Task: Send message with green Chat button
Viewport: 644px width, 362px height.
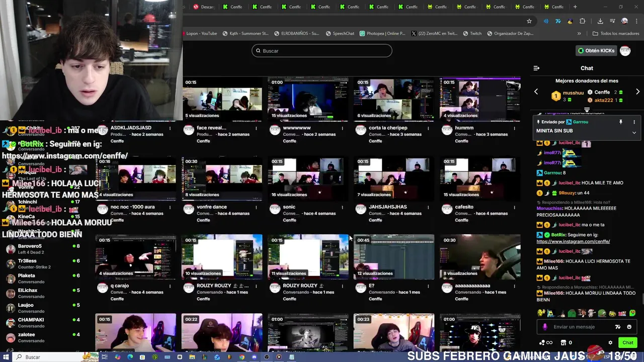Action: (627, 342)
